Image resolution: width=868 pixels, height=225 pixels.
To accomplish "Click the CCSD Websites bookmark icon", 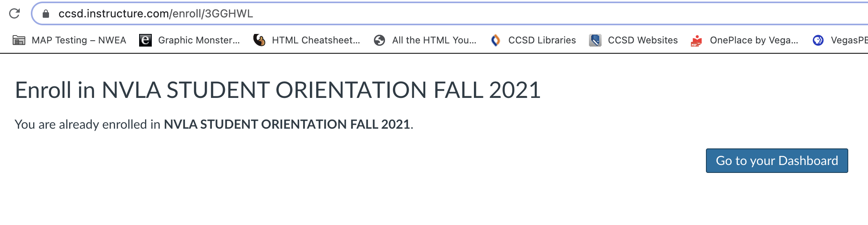I will (595, 40).
